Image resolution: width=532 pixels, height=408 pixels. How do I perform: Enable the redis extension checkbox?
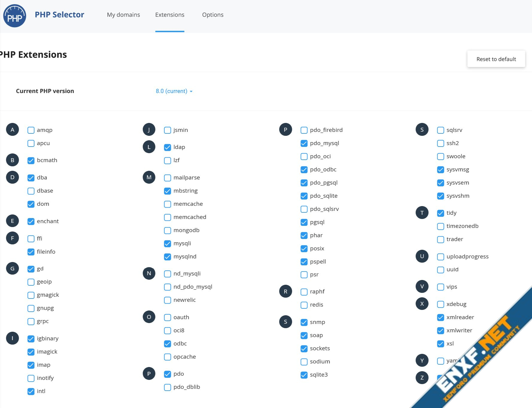click(x=304, y=305)
